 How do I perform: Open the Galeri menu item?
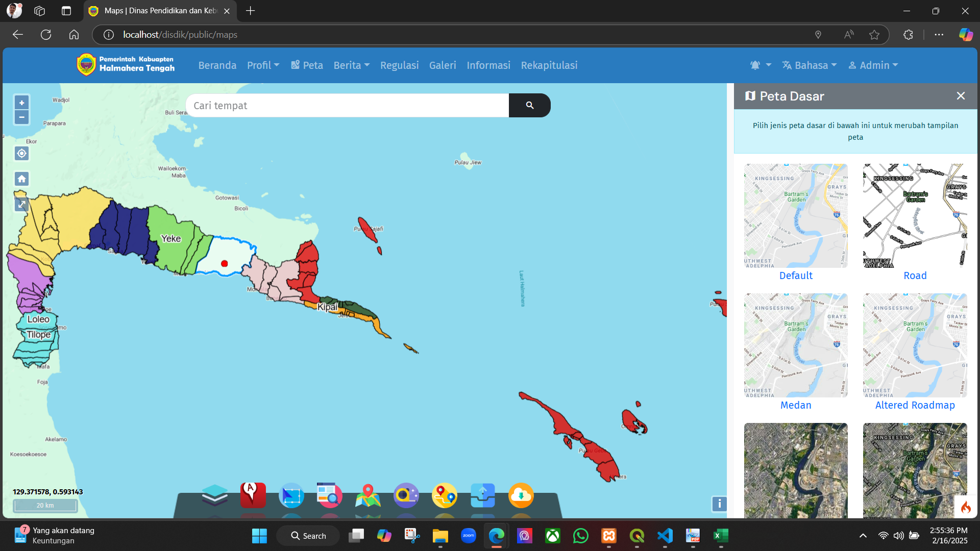click(x=443, y=65)
